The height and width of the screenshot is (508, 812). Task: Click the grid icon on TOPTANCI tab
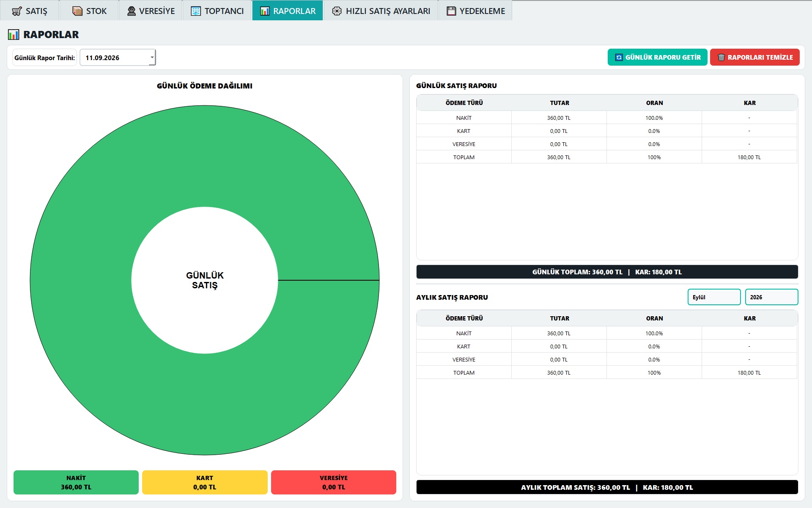196,11
